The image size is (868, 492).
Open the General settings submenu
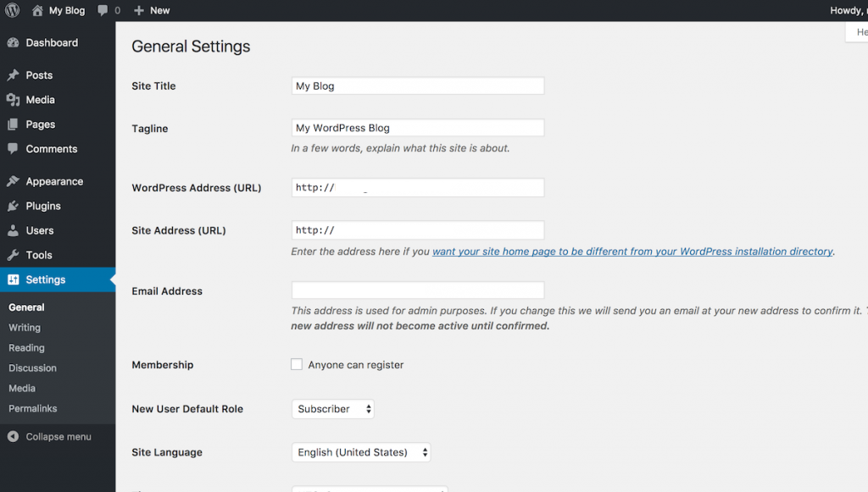(26, 307)
